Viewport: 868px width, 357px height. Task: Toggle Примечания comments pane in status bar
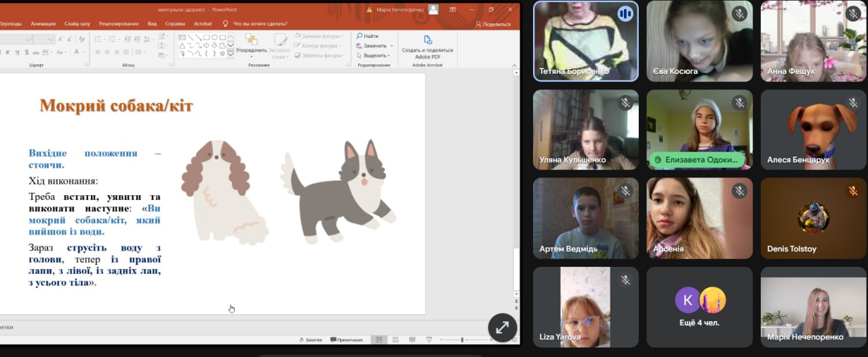pyautogui.click(x=347, y=339)
